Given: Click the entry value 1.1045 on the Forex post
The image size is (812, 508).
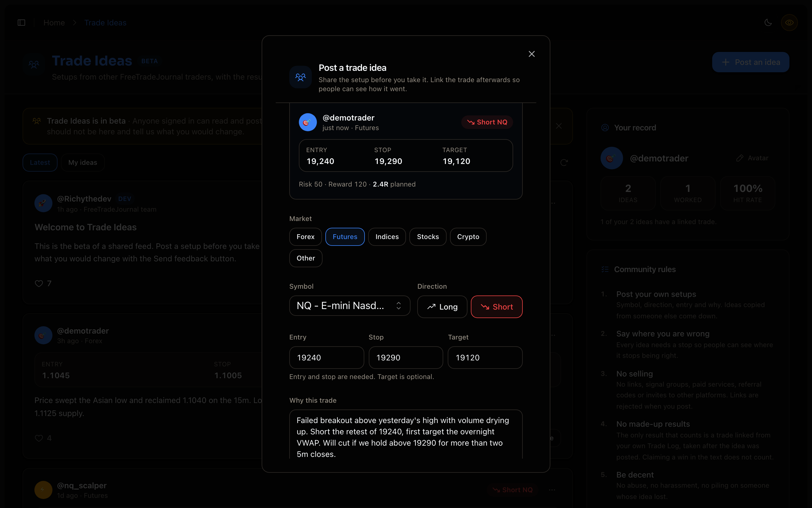Looking at the screenshot, I should pyautogui.click(x=56, y=375).
